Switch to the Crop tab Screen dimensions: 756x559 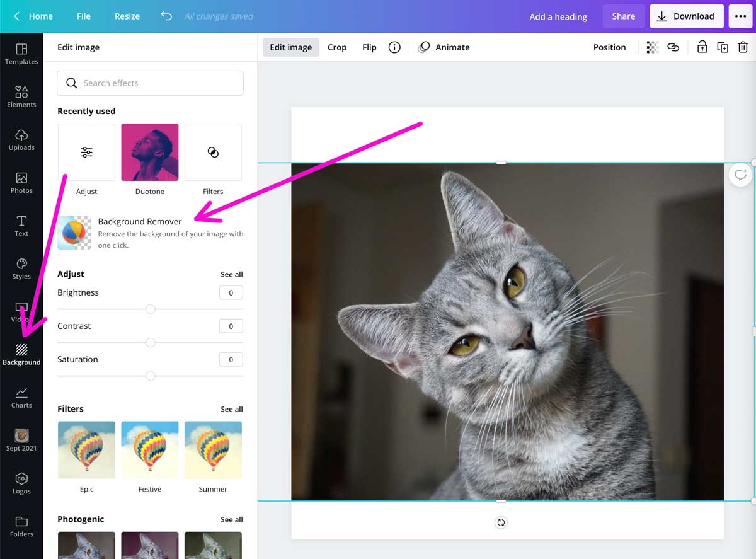pyautogui.click(x=337, y=47)
